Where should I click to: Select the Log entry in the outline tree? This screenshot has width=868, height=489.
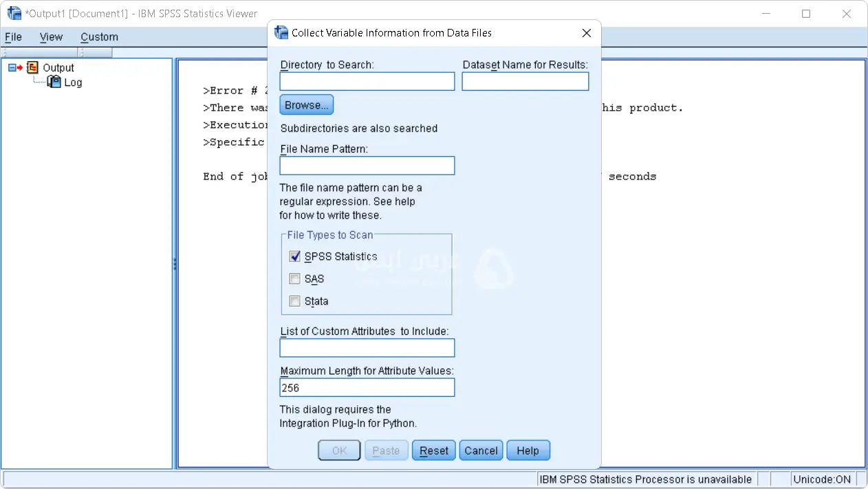click(74, 82)
